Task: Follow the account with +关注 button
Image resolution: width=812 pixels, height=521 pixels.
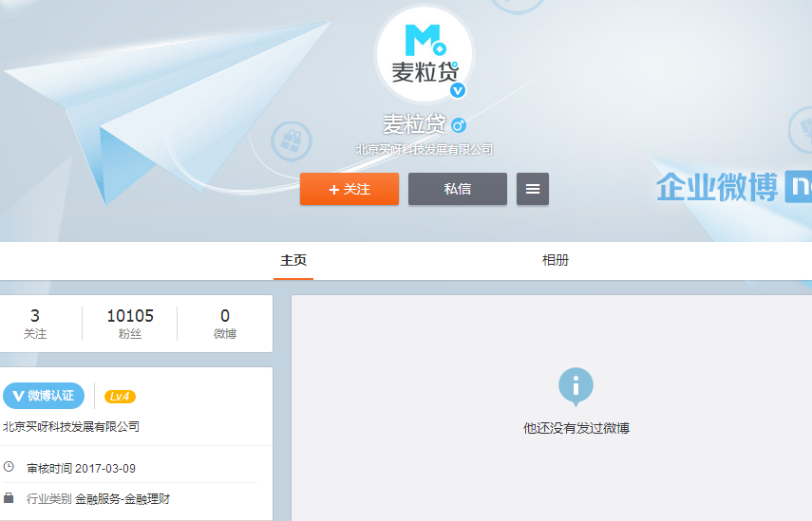Action: pyautogui.click(x=349, y=189)
